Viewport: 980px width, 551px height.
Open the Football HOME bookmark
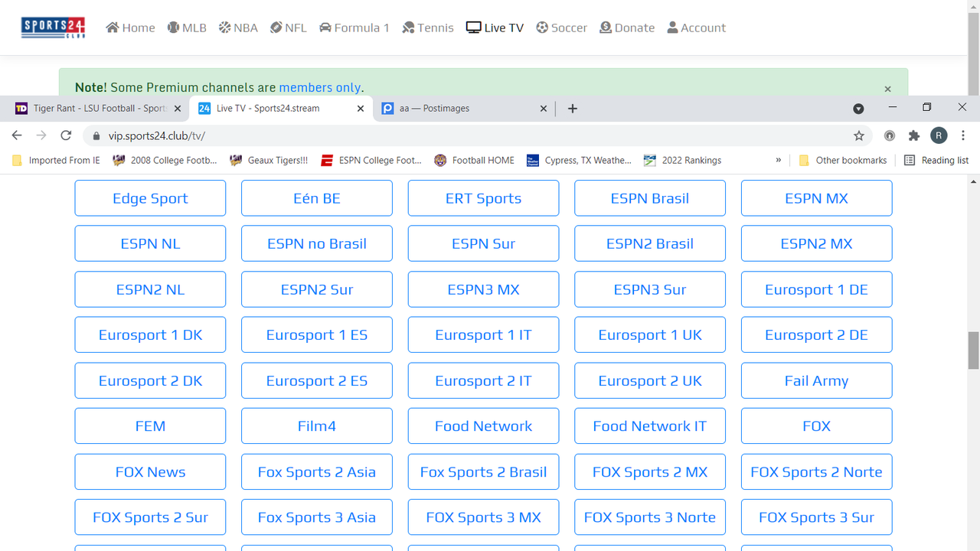(475, 161)
